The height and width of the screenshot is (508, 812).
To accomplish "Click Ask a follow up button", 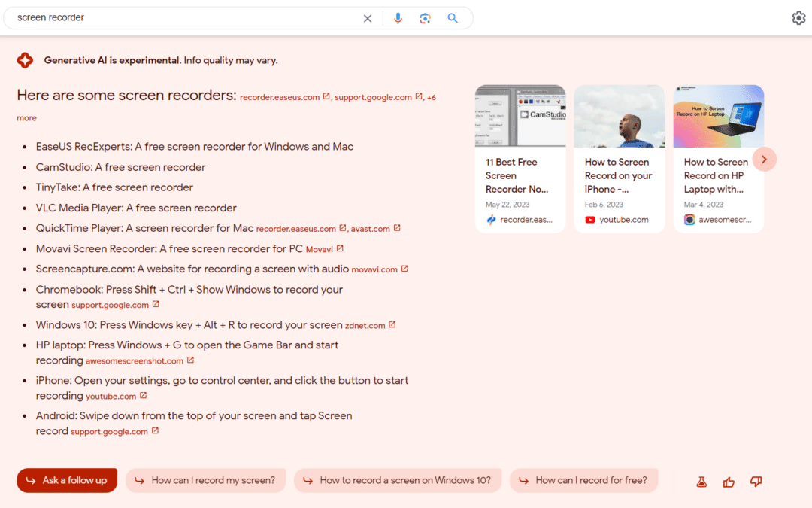I will tap(67, 480).
